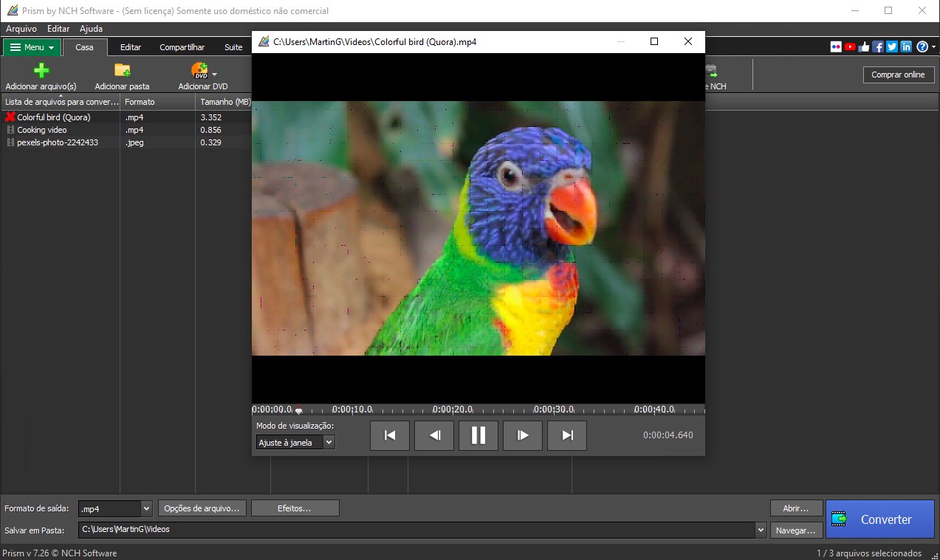This screenshot has height=560, width=940.
Task: Click the Twitter icon in the header
Action: 892,46
